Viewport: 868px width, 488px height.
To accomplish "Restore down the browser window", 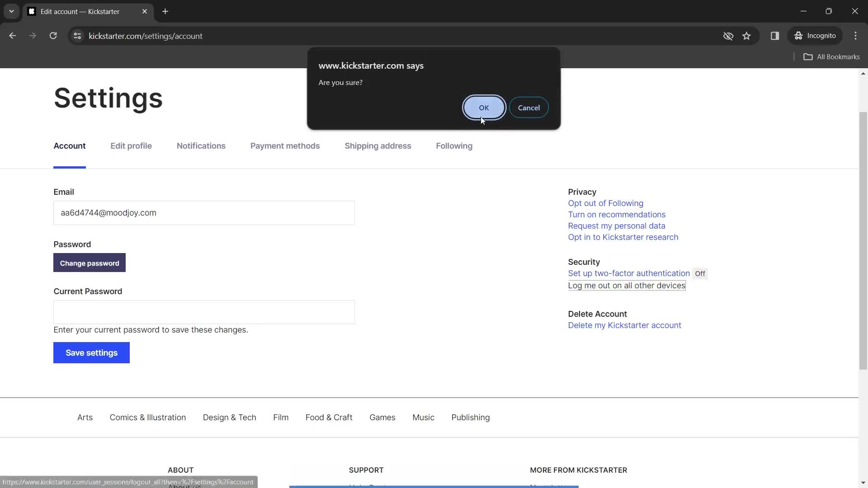I will [829, 11].
